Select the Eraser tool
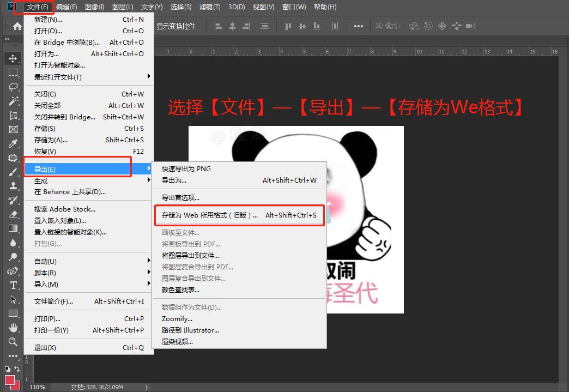This screenshot has width=569, height=392. click(13, 214)
